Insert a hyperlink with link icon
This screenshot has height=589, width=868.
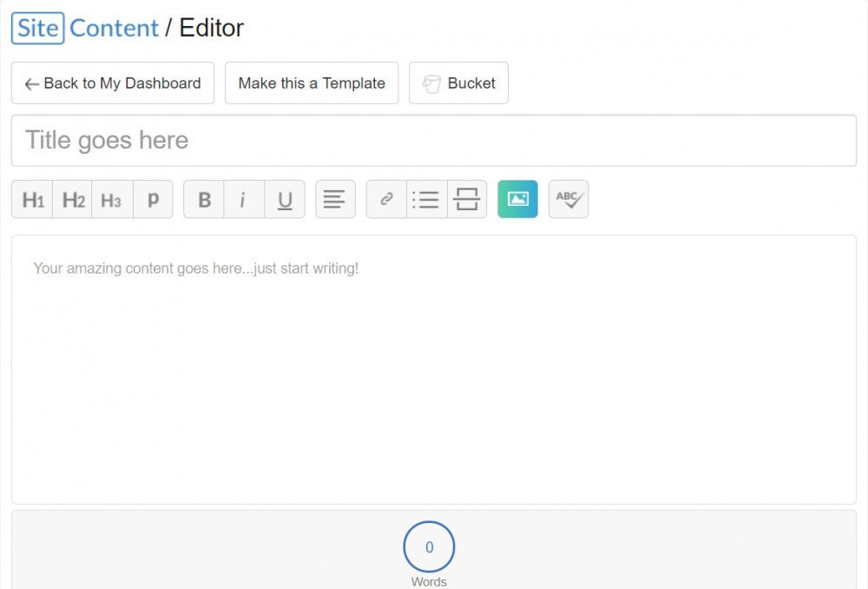click(x=386, y=200)
